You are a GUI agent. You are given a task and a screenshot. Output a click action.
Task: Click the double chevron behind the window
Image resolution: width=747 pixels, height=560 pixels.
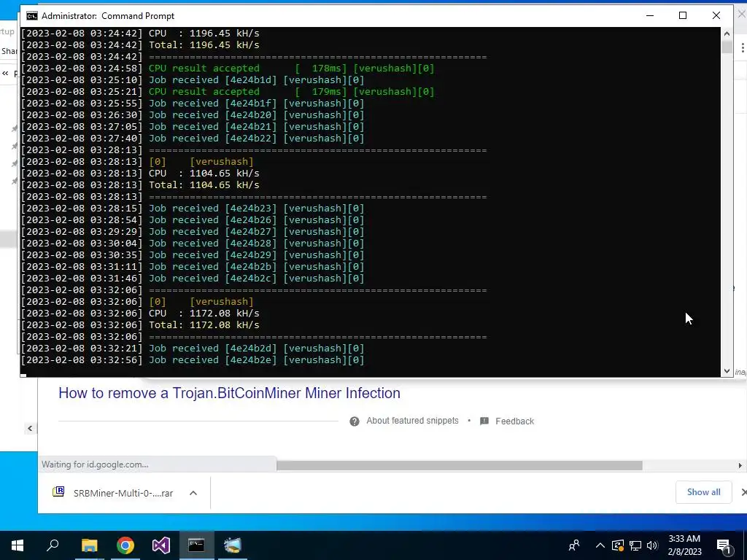pyautogui.click(x=5, y=73)
